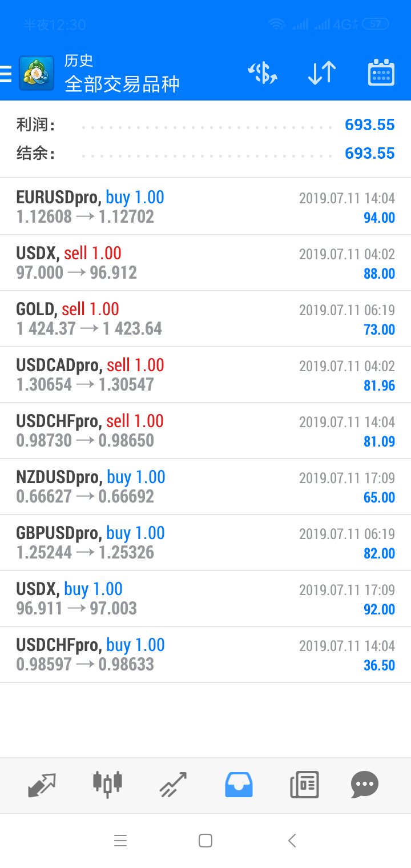Expand the GOLD sell 1.00 trade

[x=205, y=319]
